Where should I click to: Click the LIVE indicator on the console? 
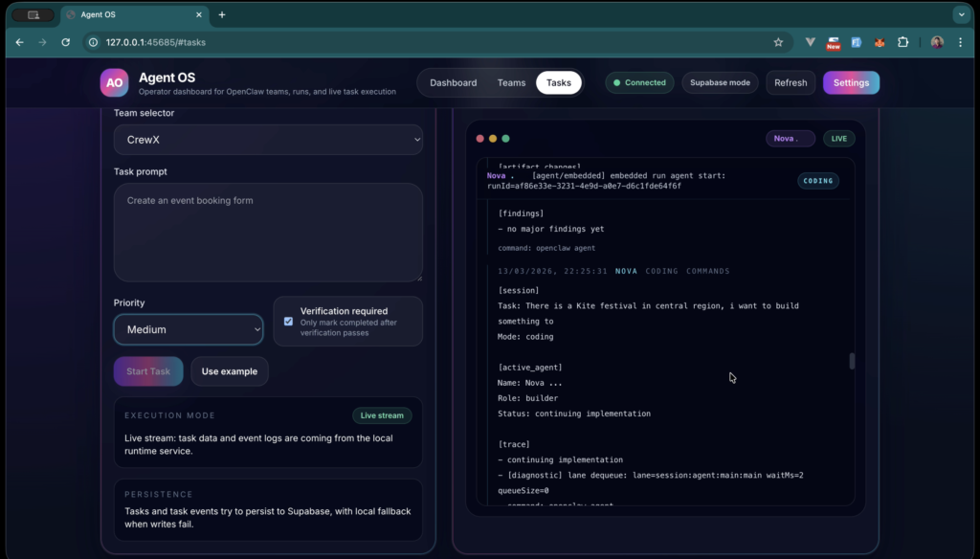coord(838,138)
